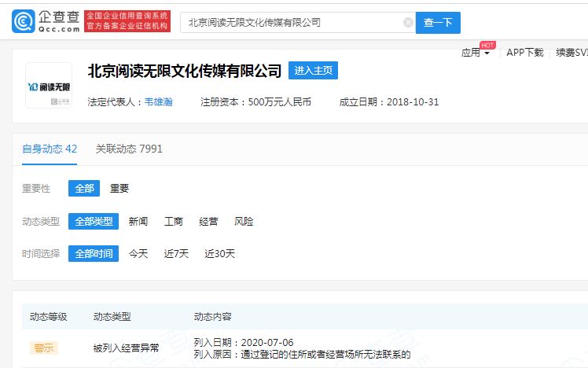This screenshot has width=588, height=368.
Task: Click the 进入主页 button
Action: tap(313, 70)
